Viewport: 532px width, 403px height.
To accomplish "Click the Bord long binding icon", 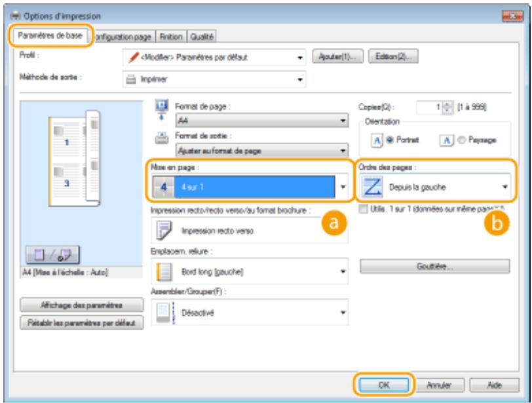I will click(x=164, y=272).
